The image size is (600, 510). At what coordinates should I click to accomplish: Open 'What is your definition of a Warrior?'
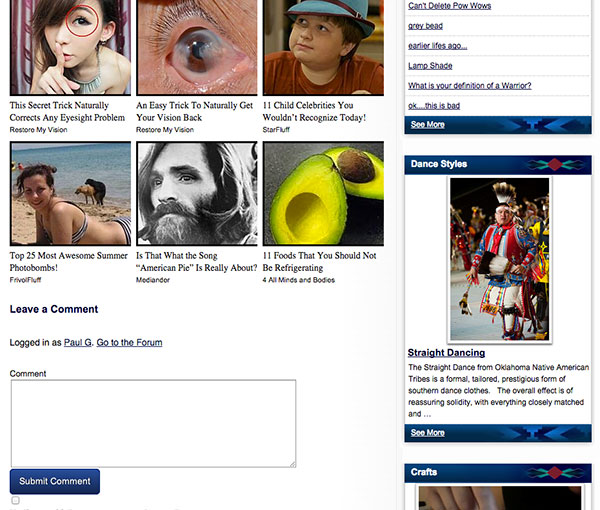(470, 85)
